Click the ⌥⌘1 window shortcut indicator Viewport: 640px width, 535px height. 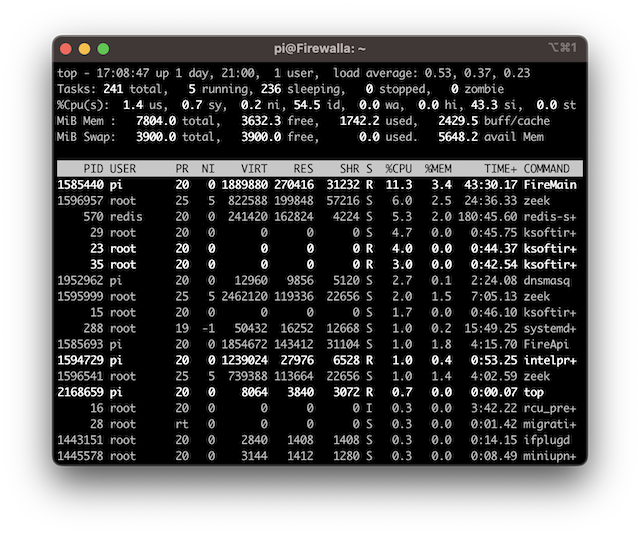(563, 48)
